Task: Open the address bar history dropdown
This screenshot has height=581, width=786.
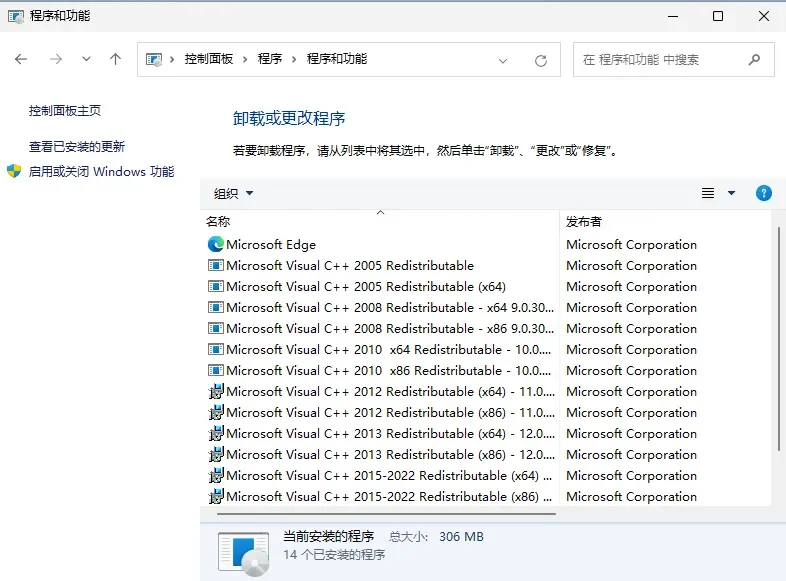Action: point(503,61)
